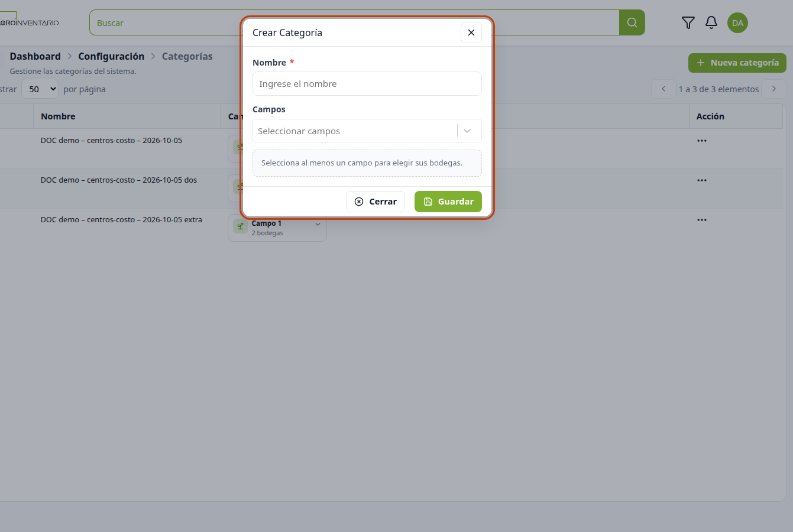Click 'Gestione las categorías del sistema' text
Screen dimensions: 793x532
point(73,72)
